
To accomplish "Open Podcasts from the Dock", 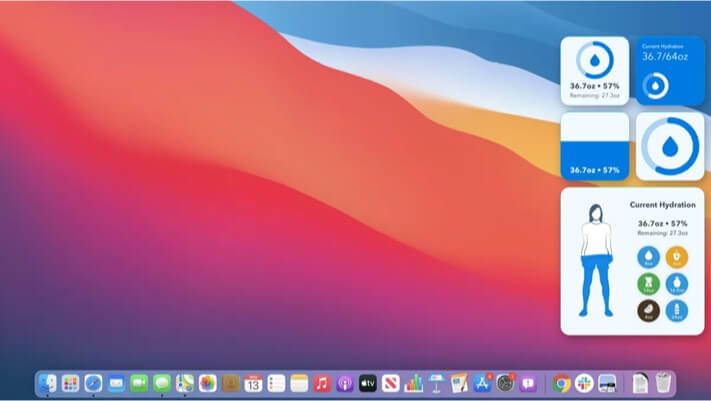I will click(345, 384).
